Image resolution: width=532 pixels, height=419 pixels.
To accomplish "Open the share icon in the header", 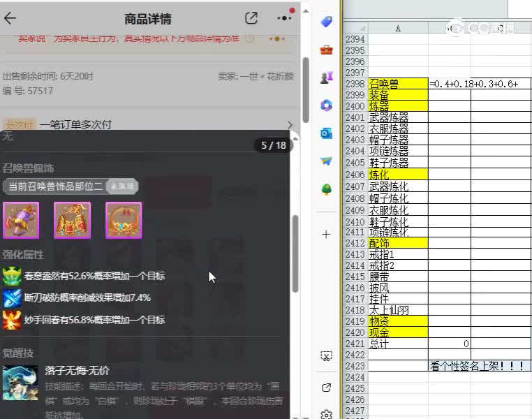I will coord(251,18).
